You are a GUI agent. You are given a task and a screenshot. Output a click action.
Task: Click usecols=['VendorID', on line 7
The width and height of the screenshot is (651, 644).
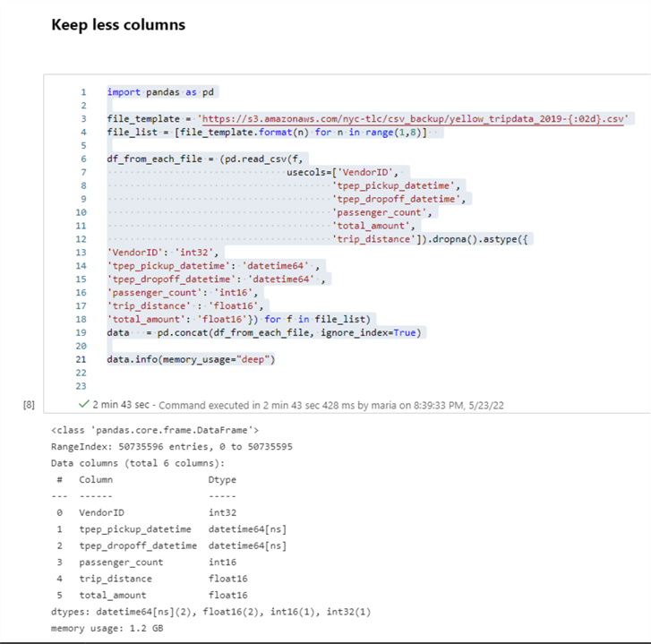(343, 172)
